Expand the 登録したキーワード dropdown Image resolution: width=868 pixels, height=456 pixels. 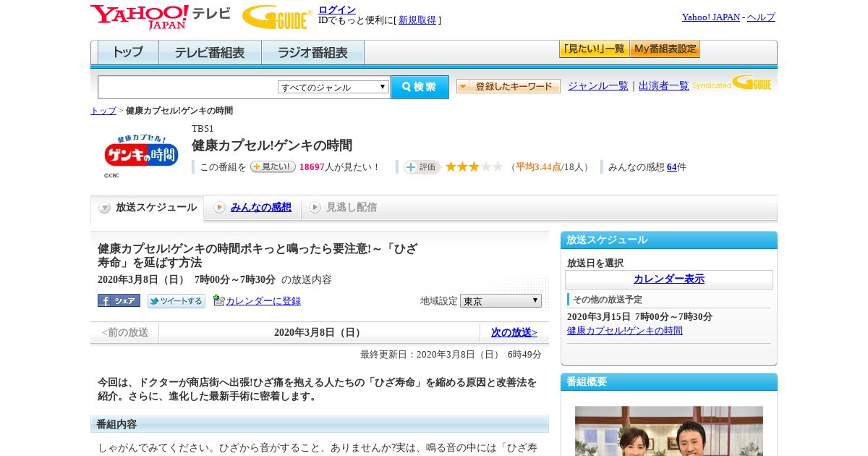click(x=509, y=86)
